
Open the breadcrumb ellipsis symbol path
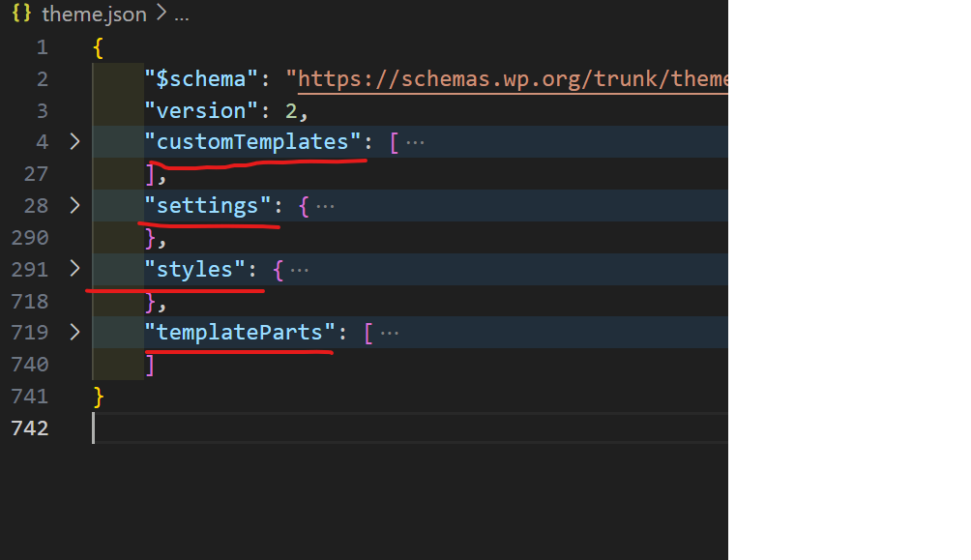point(179,15)
